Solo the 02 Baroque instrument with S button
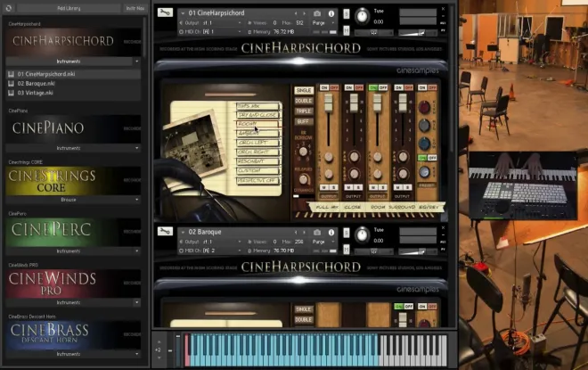The image size is (588, 370). tap(347, 233)
